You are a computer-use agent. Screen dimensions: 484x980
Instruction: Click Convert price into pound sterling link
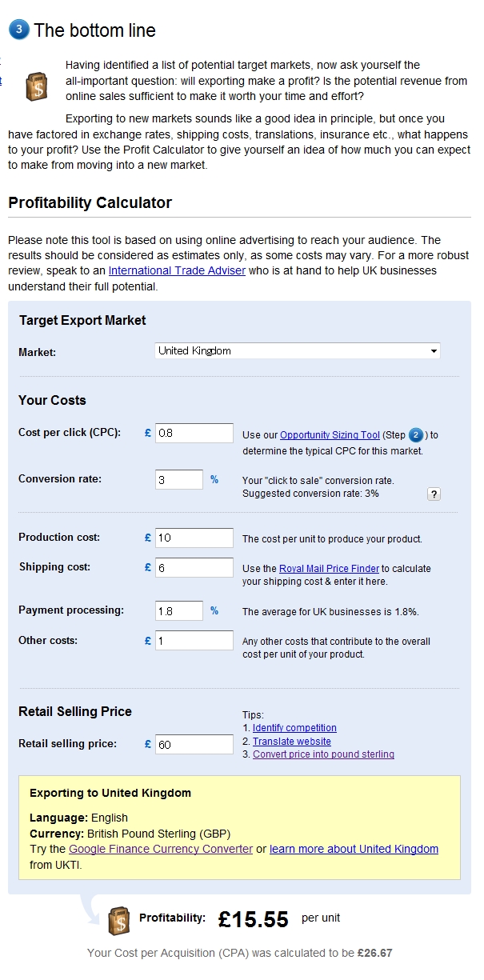click(x=323, y=754)
